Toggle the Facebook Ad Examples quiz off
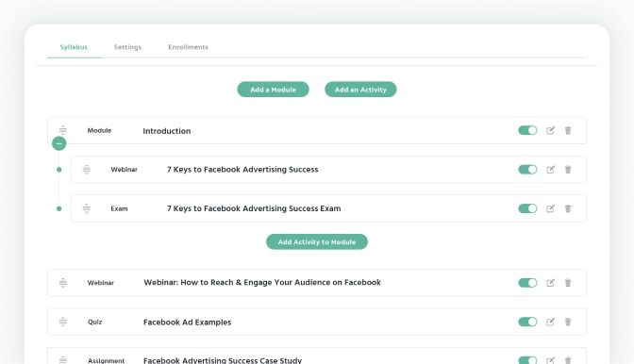 coord(527,322)
